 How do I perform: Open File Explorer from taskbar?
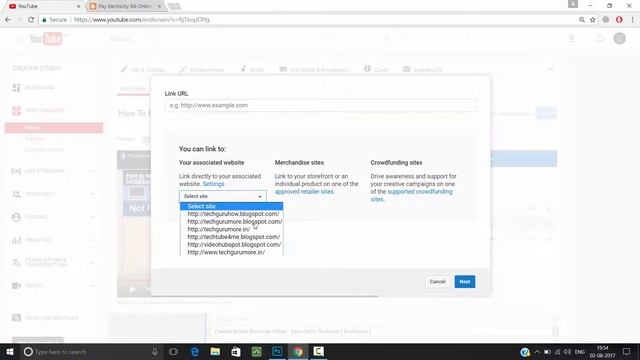point(215,351)
